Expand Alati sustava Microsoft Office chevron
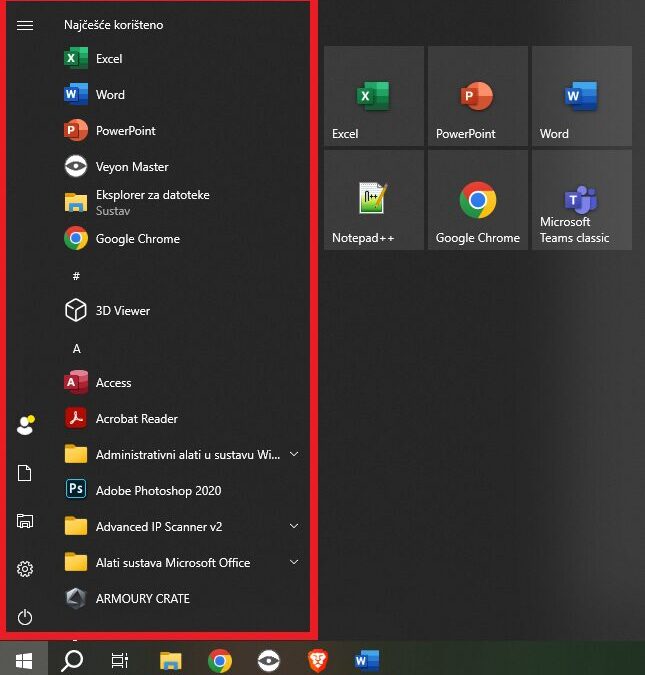 click(x=294, y=562)
